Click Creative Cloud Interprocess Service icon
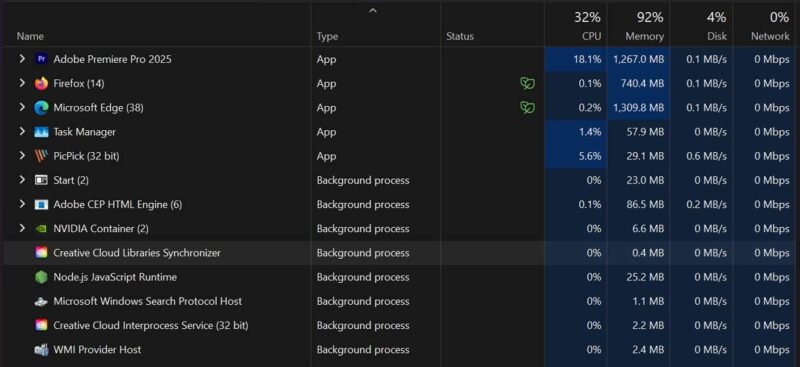 tap(41, 325)
